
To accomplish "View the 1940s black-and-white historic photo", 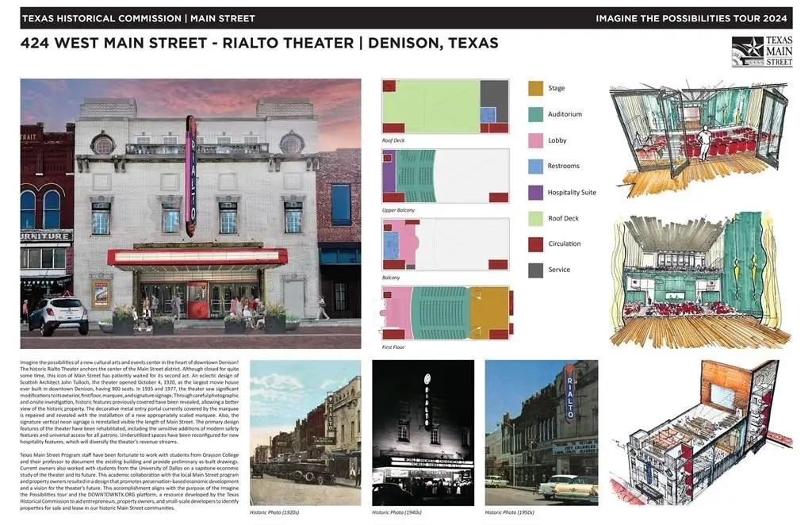I will 423,432.
